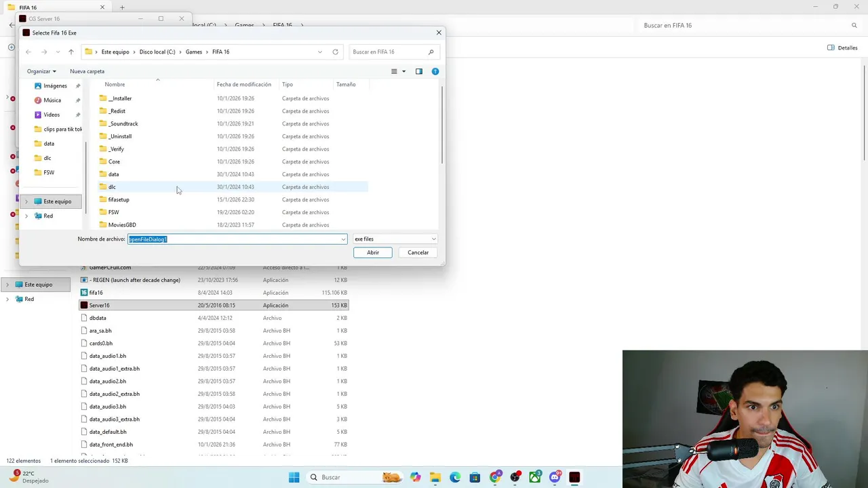Open a new Explorer tab
This screenshot has width=868, height=488.
click(x=122, y=7)
